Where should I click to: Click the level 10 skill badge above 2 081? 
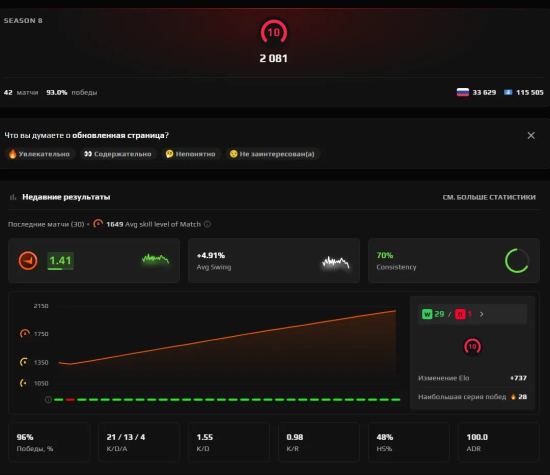pyautogui.click(x=274, y=33)
